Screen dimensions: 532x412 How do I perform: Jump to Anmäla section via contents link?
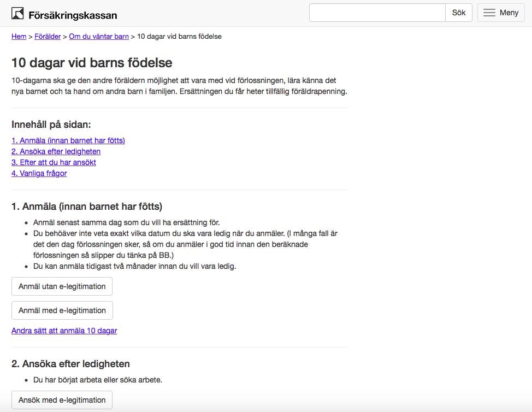click(x=68, y=140)
